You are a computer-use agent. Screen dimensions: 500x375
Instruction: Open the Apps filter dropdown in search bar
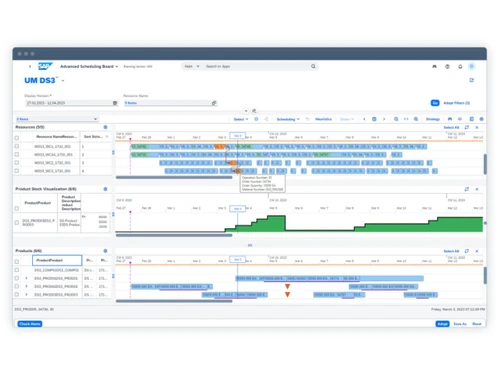point(192,66)
